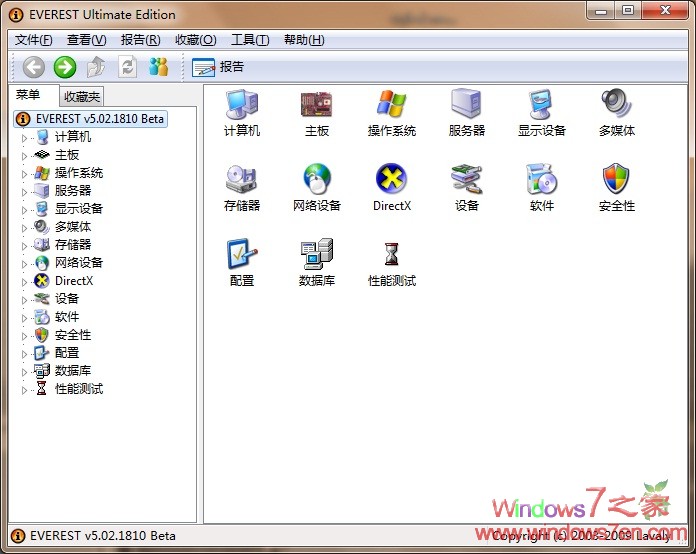Open the 安全性 shield icon in main panel

tap(616, 180)
